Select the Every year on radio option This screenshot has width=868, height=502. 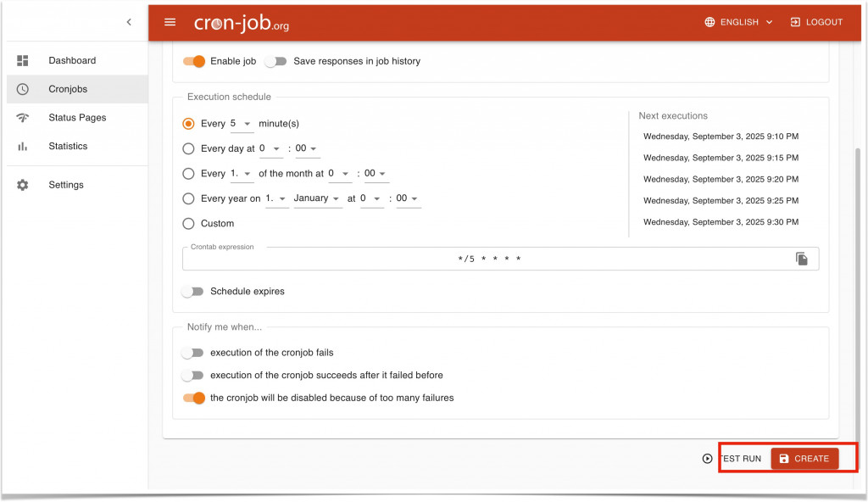[x=188, y=198]
